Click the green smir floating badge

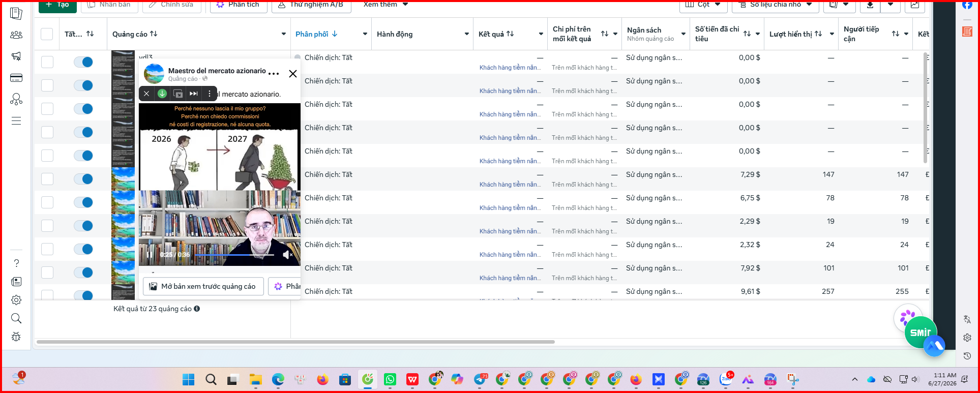pyautogui.click(x=920, y=332)
